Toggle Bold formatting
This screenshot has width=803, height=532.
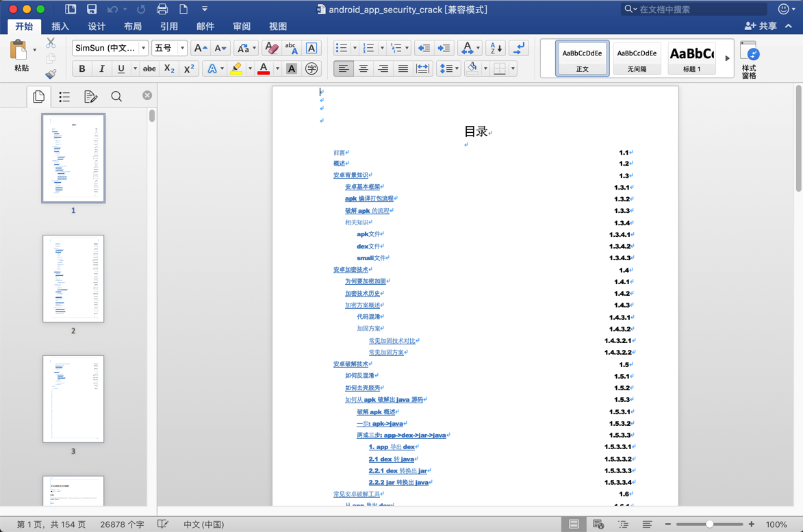coord(82,68)
